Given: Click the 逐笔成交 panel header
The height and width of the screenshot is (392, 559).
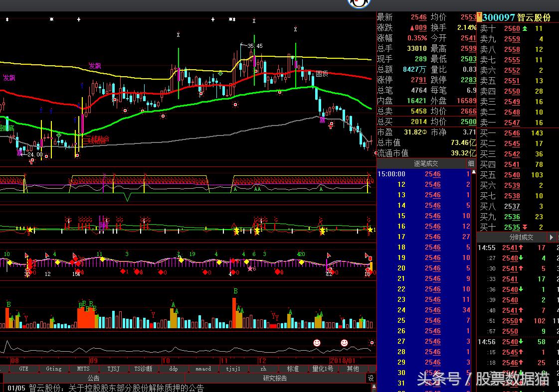Looking at the screenshot, I should [426, 163].
